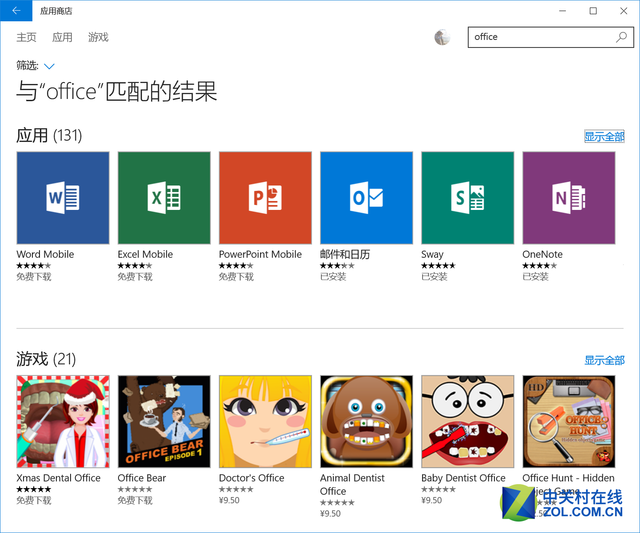Switch to the 游戏 tab
This screenshot has width=640, height=533.
(98, 38)
